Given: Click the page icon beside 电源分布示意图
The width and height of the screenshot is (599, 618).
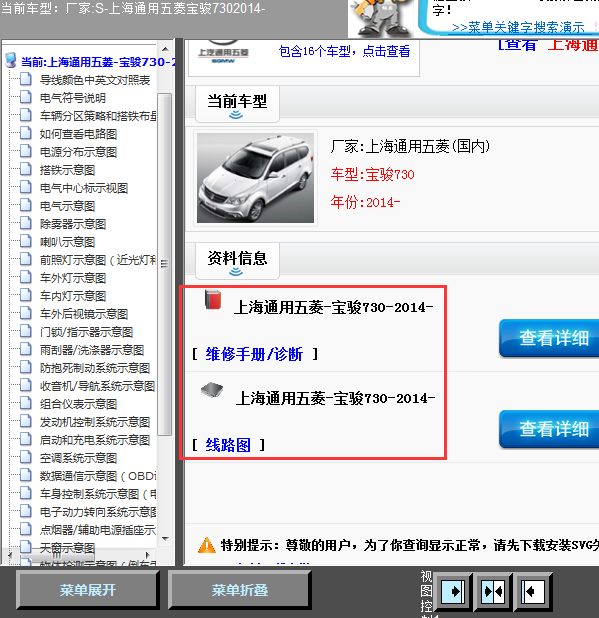Looking at the screenshot, I should (26, 151).
